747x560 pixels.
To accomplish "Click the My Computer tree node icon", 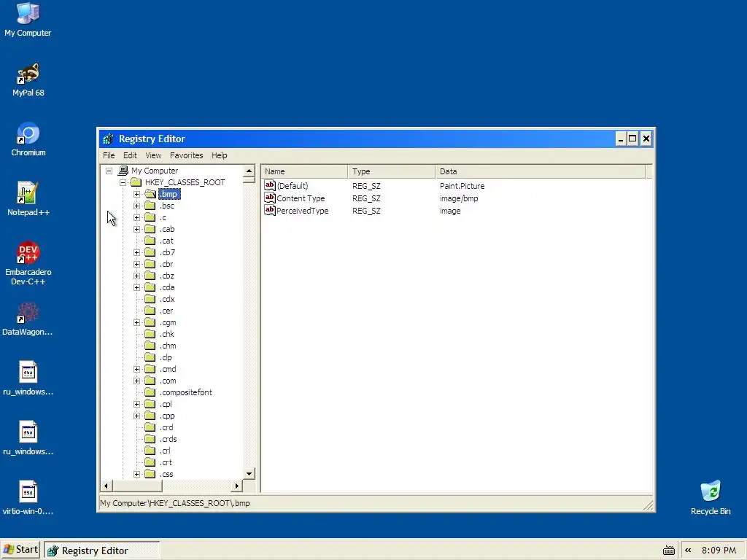I will (x=123, y=171).
